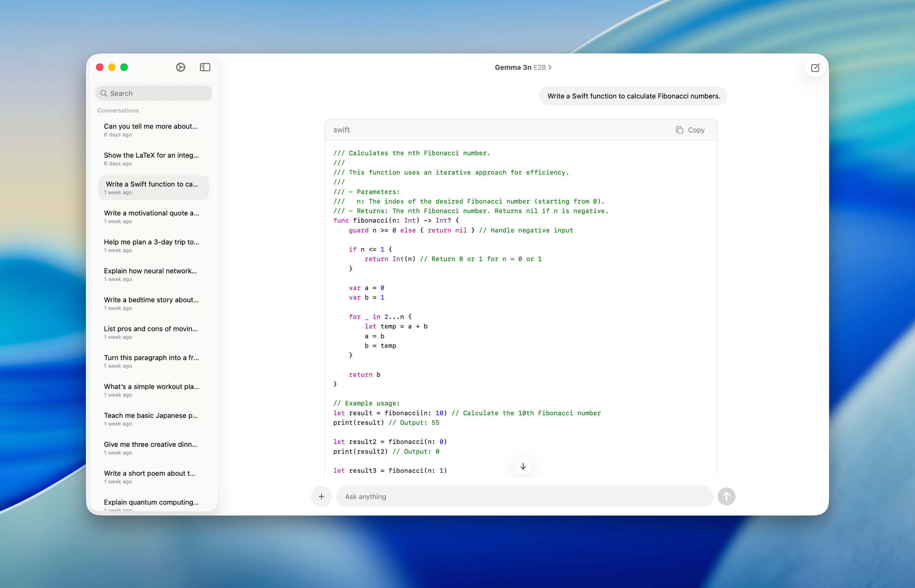Open 'Help me plan a 3-day trip' chat

tap(151, 245)
